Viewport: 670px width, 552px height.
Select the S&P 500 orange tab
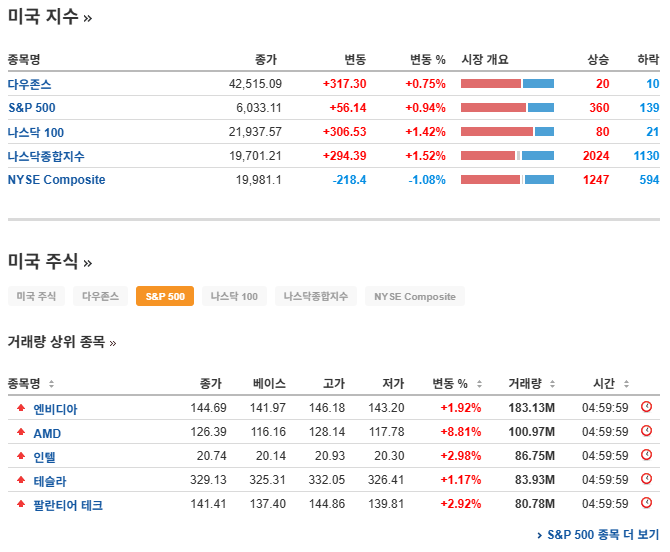[x=165, y=296]
